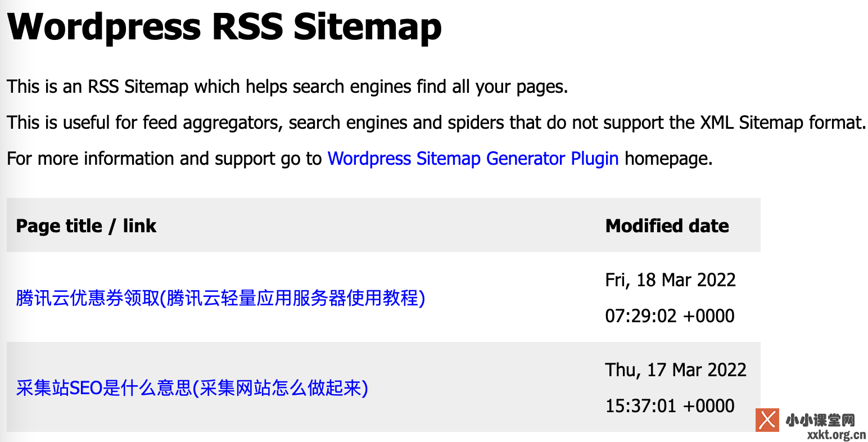Click the 'XML Sitemap format' text
The height and width of the screenshot is (442, 868).
781,123
